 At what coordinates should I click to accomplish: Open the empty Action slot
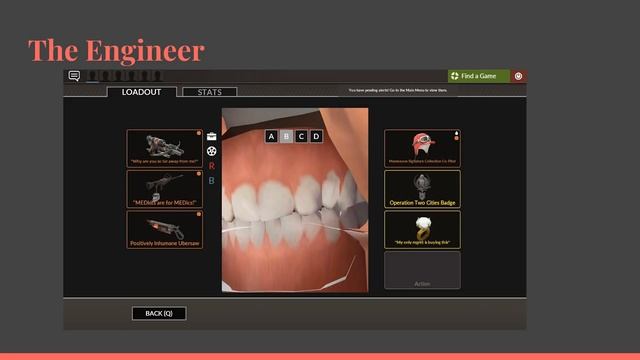tap(422, 270)
